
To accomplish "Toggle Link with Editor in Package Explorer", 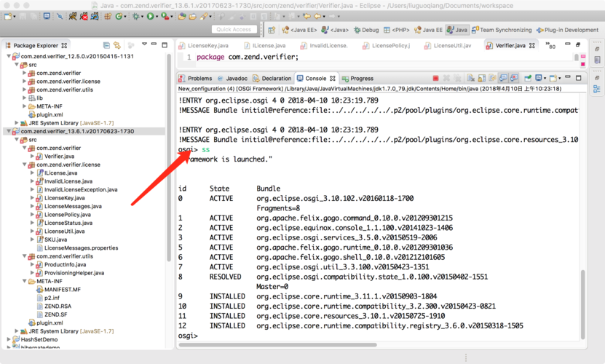I will click(x=116, y=45).
